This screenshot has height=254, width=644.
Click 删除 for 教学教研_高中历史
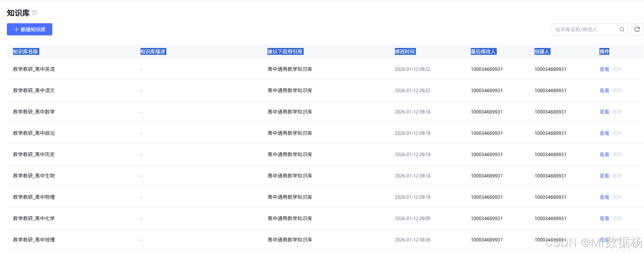[617, 155]
